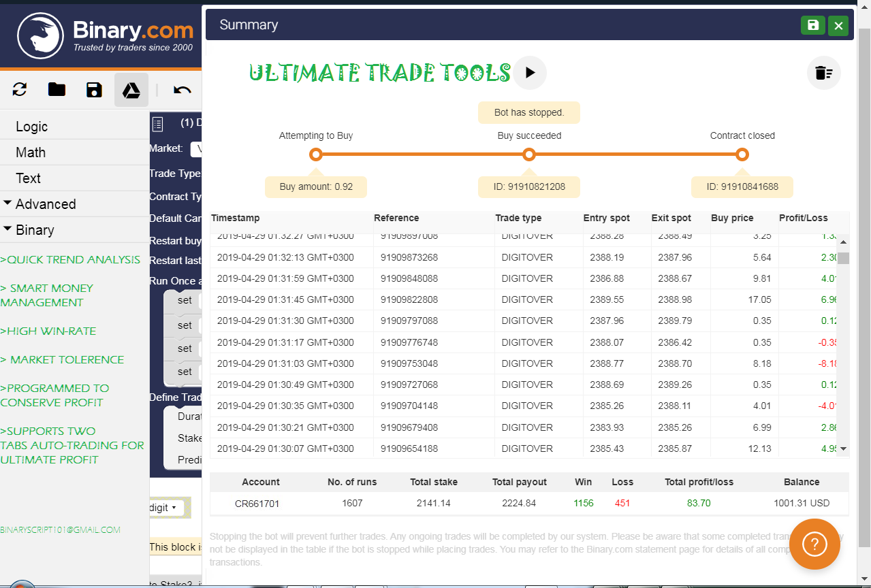
Task: Open the load blocks folder icon
Action: click(57, 89)
